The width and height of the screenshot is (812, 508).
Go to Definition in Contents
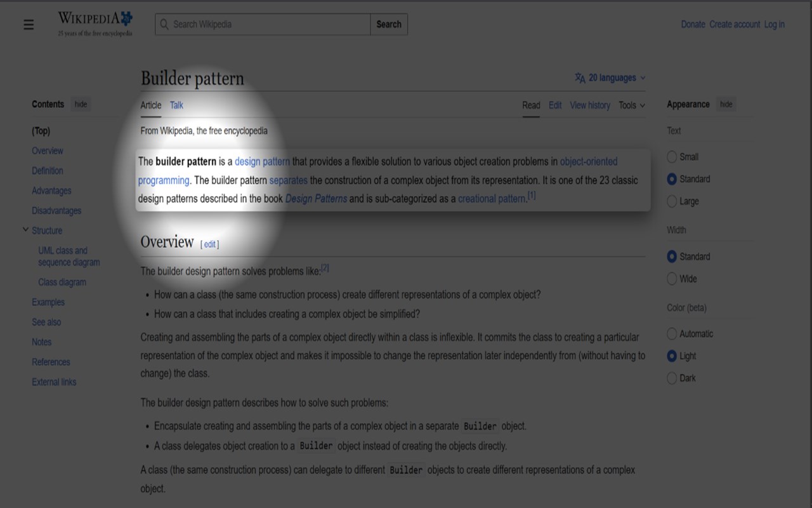[48, 171]
